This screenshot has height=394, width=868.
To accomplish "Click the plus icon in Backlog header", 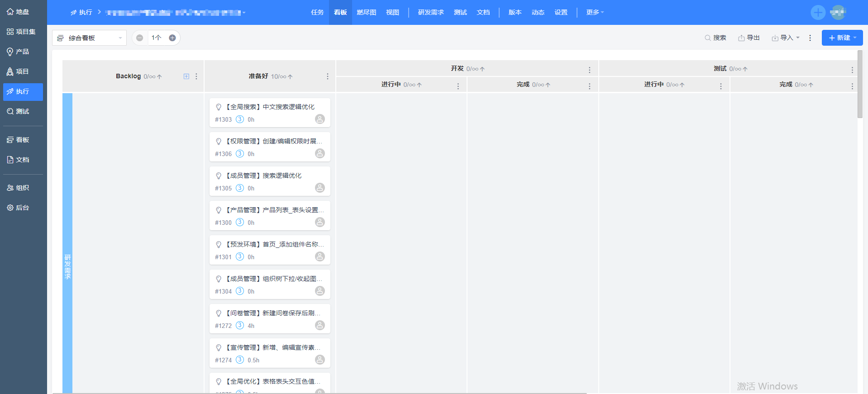I will point(186,76).
